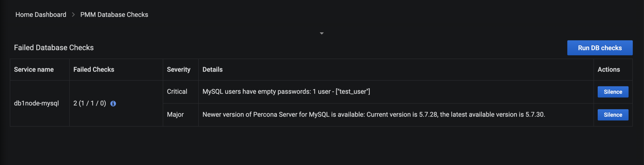The width and height of the screenshot is (644, 165).
Task: Go to the Home Dashboard breadcrumb
Action: point(41,15)
